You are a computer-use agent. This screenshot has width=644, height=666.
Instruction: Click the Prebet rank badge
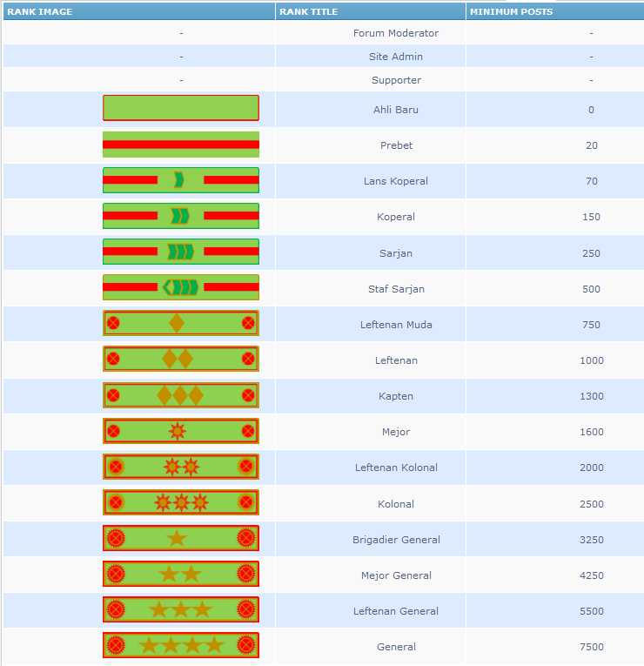click(181, 145)
